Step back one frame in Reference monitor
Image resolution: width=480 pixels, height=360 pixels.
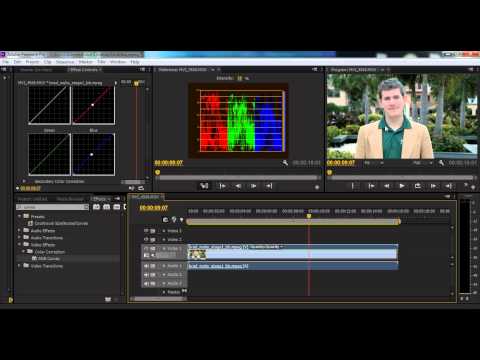pyautogui.click(x=238, y=186)
